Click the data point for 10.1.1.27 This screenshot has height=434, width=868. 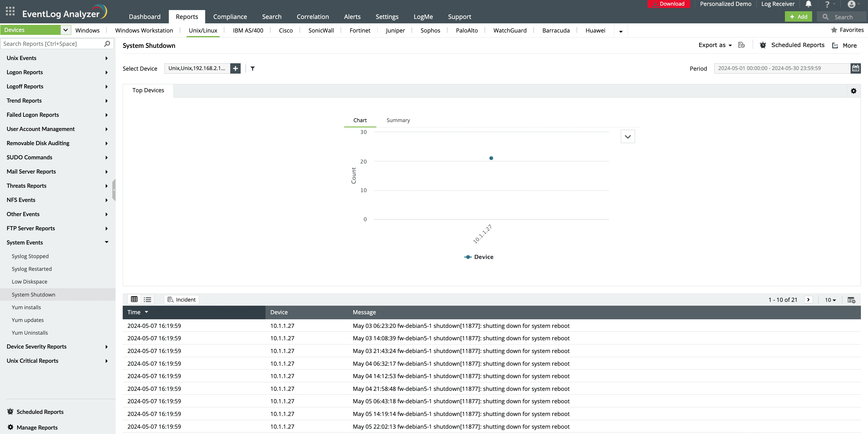coord(491,158)
